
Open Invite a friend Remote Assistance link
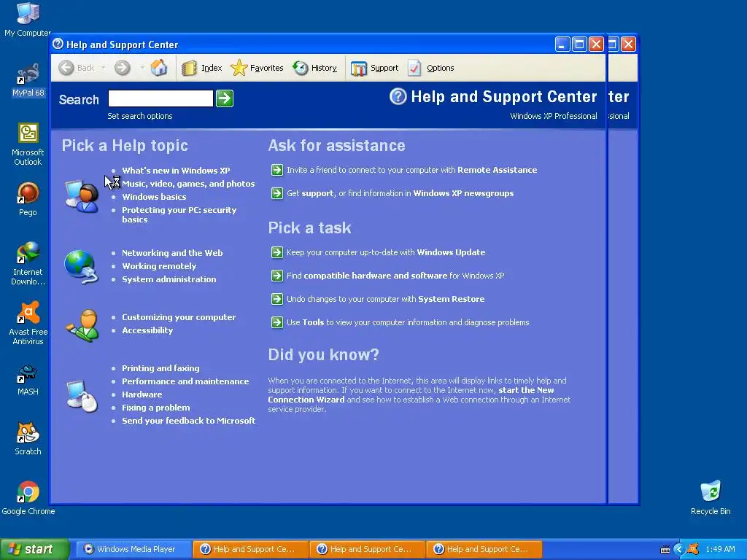click(x=411, y=170)
